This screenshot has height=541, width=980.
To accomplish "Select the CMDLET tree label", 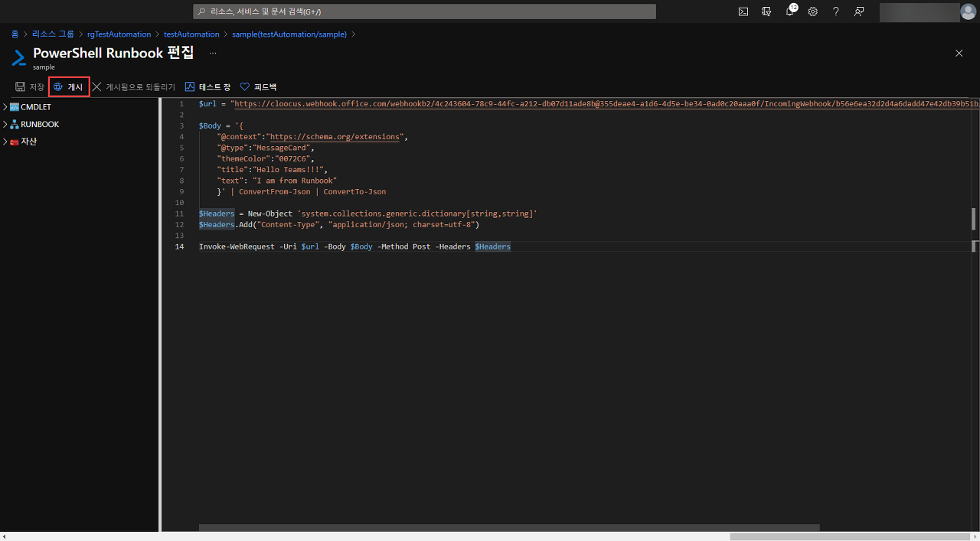I will coord(36,107).
